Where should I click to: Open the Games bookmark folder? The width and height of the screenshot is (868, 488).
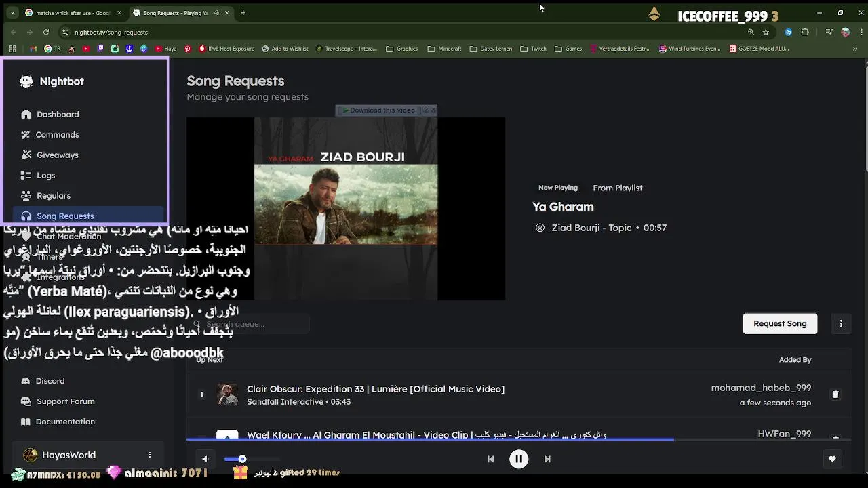point(568,49)
